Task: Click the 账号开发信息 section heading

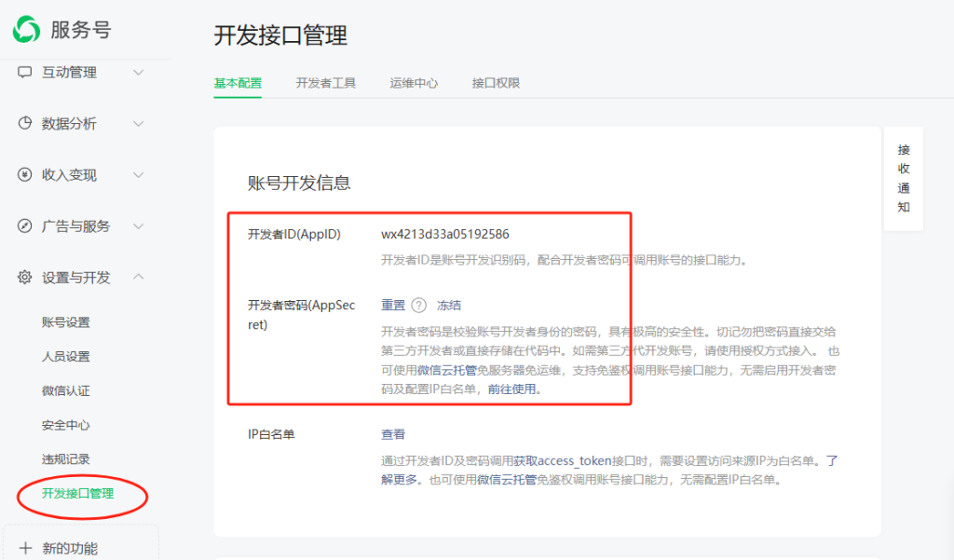Action: pyautogui.click(x=299, y=183)
